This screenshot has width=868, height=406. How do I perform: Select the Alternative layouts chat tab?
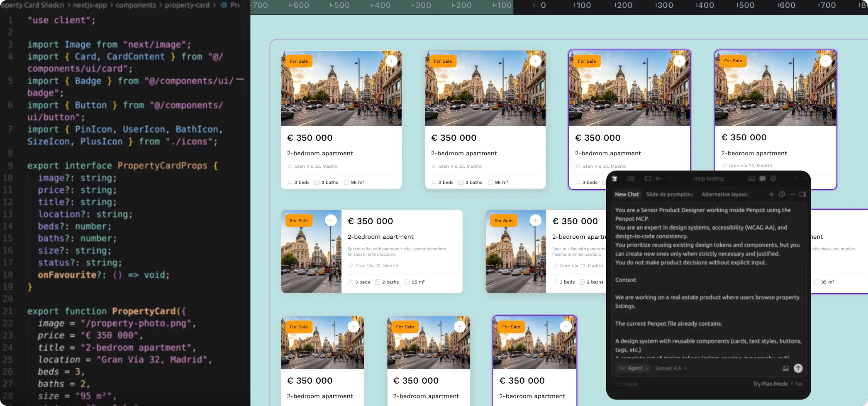(x=725, y=194)
